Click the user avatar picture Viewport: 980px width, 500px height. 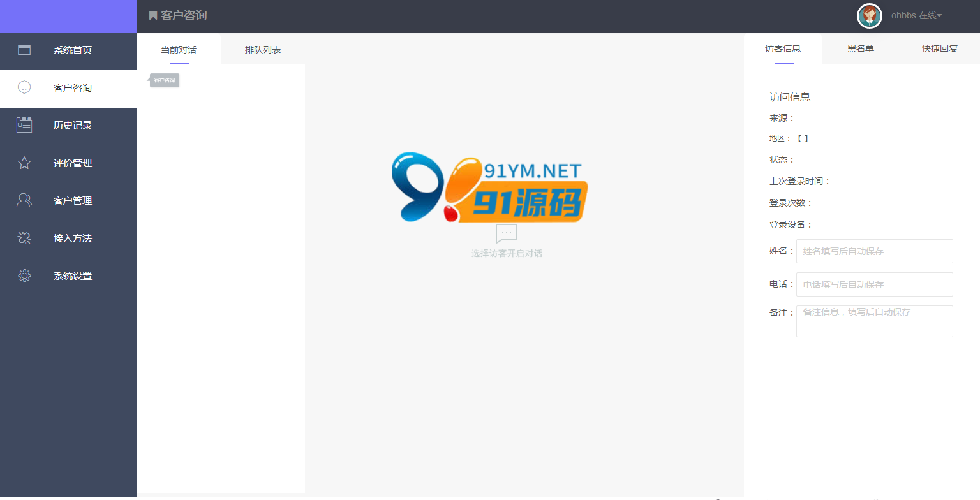869,16
